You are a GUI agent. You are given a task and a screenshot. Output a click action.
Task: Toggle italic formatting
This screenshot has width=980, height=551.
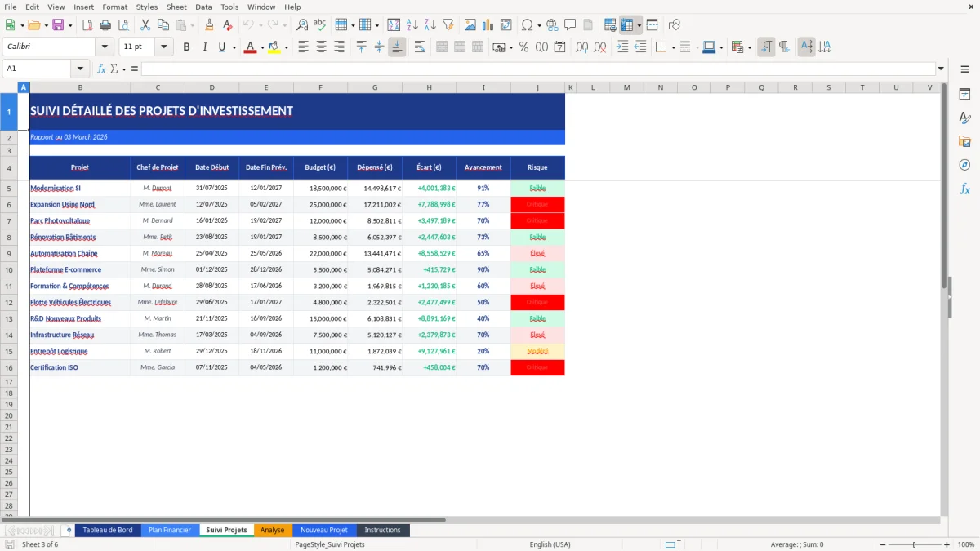click(x=203, y=47)
